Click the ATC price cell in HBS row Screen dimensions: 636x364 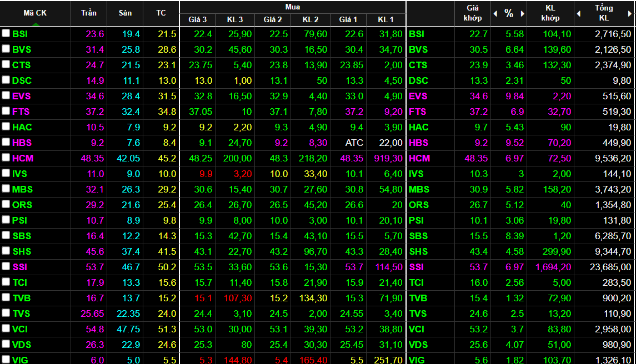[x=354, y=143]
